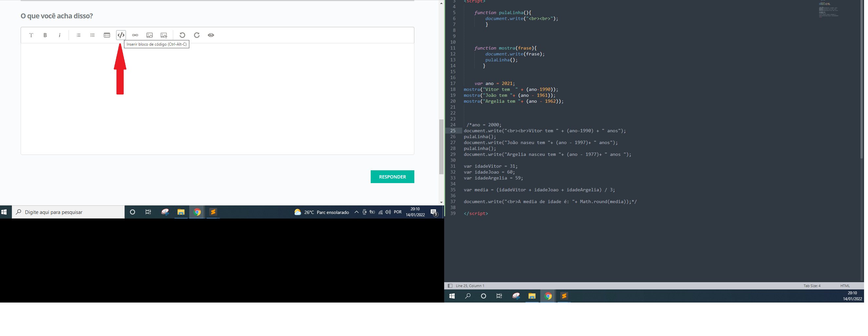Click the 'Digite aqui para pesquisar' search box

point(69,212)
